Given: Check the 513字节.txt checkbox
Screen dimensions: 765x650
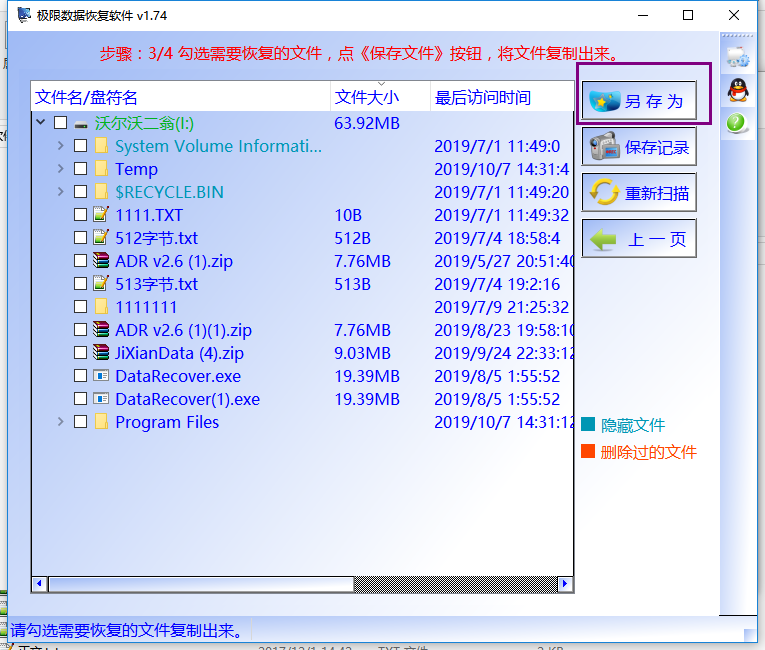Looking at the screenshot, I should (81, 284).
